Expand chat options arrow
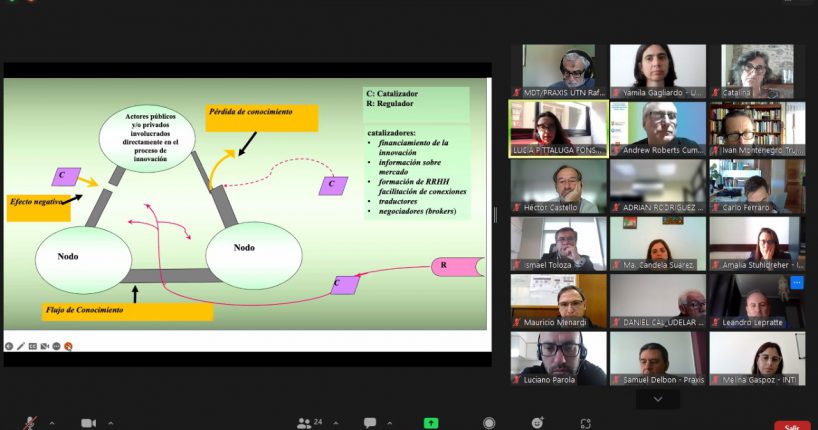818x430 pixels. 390,423
